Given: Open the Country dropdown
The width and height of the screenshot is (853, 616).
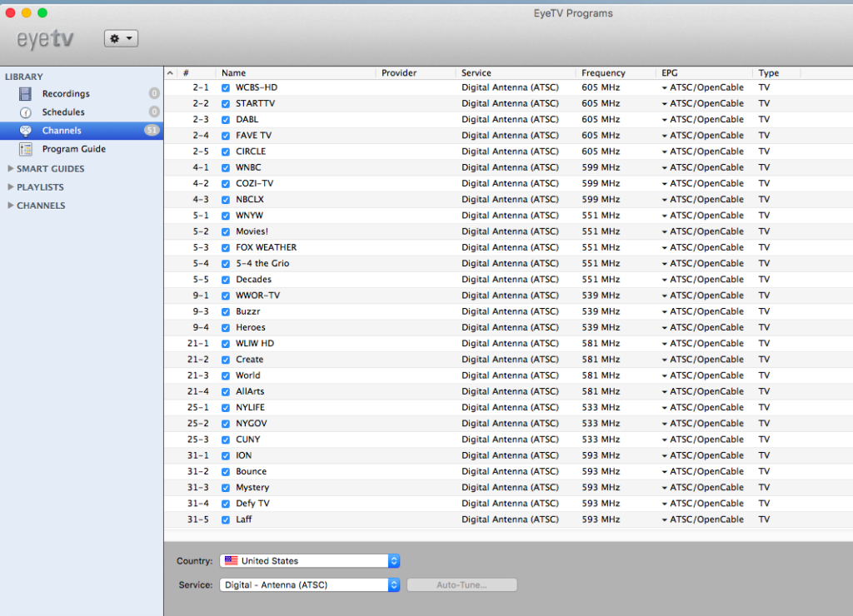Looking at the screenshot, I should [310, 561].
